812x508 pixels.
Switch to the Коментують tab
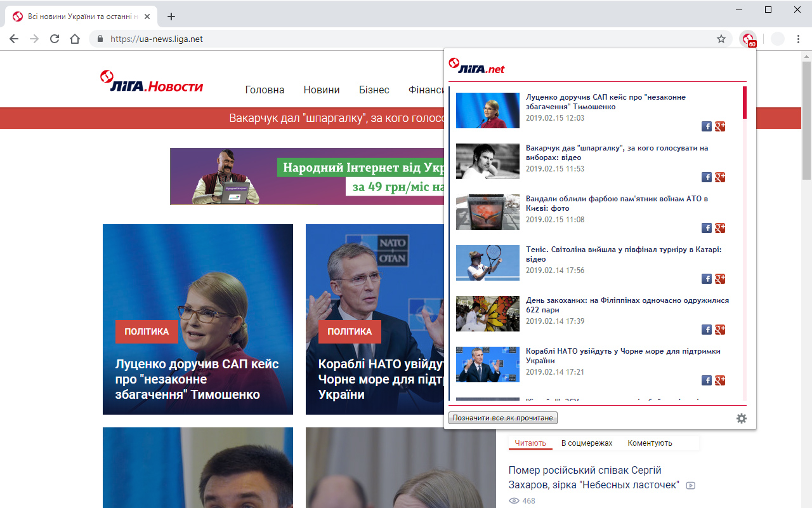point(650,443)
